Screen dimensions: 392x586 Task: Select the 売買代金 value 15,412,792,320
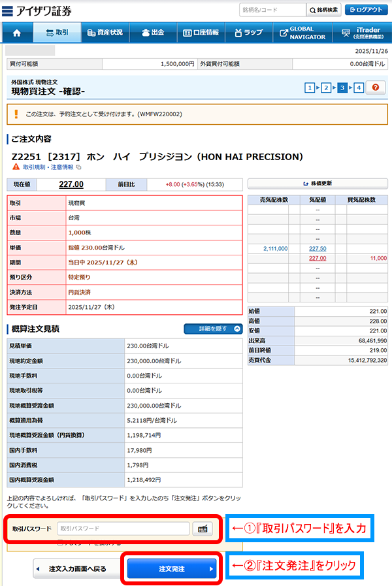coord(367,360)
